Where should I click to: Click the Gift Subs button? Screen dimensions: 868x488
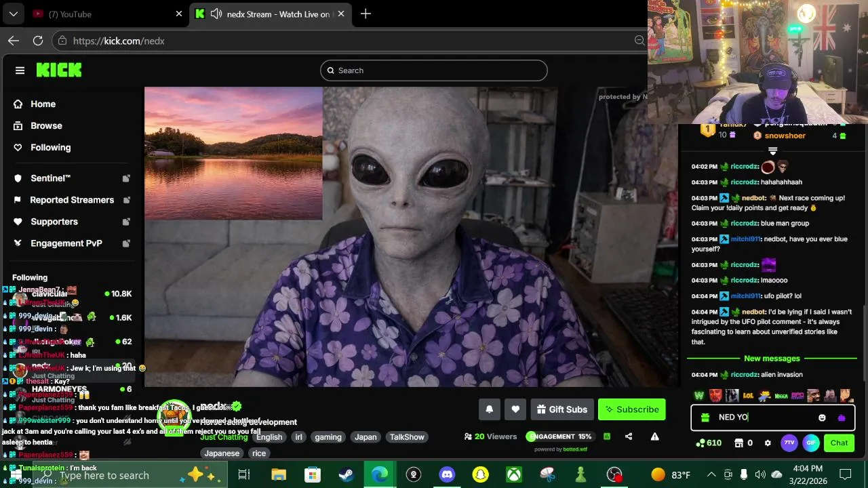561,409
